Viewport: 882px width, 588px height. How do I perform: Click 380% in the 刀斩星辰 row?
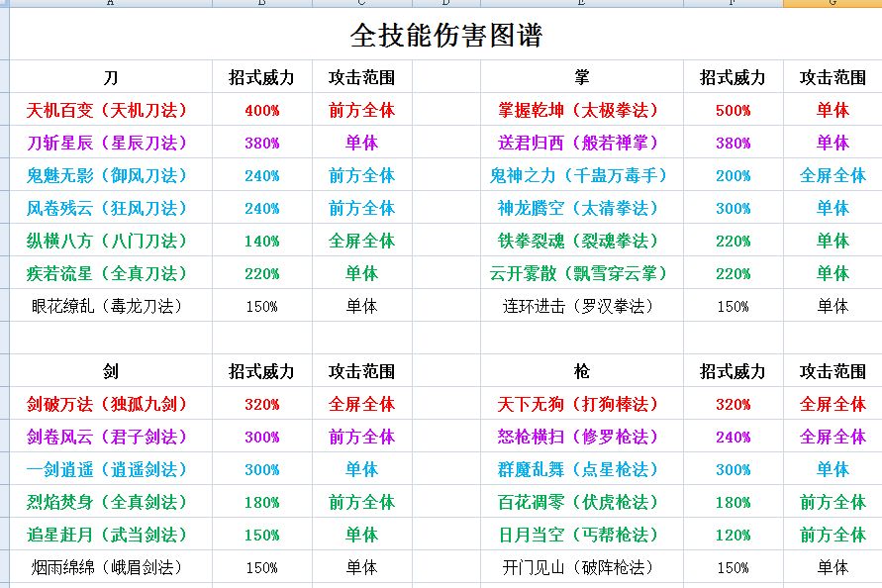(x=262, y=143)
